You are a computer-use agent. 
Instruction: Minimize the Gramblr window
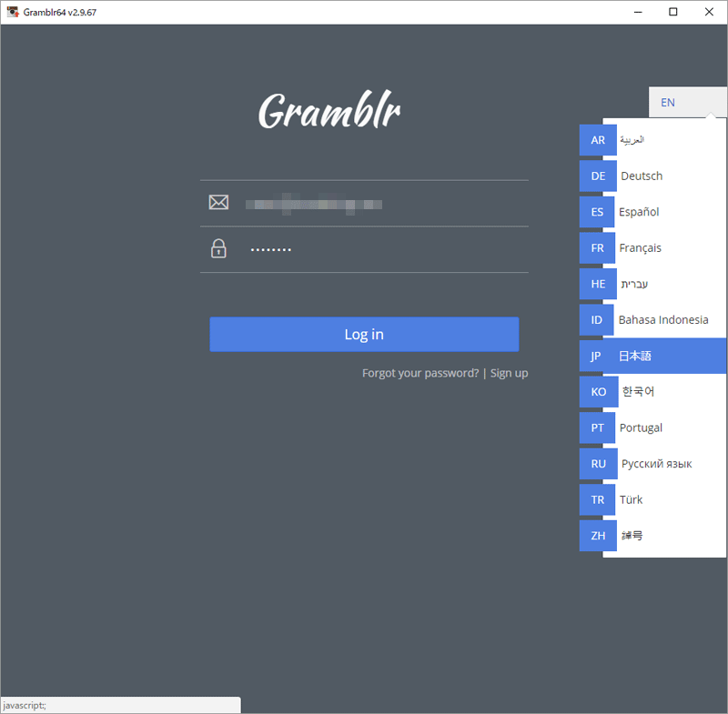click(x=639, y=12)
